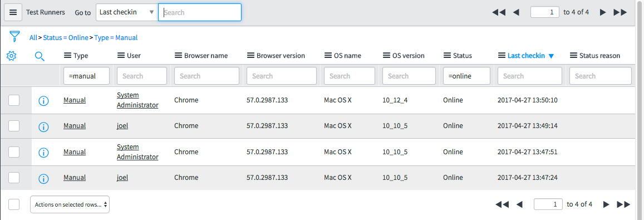Select the row with checkin 13:47:24 checkbox
The height and width of the screenshot is (220, 644).
tap(14, 178)
